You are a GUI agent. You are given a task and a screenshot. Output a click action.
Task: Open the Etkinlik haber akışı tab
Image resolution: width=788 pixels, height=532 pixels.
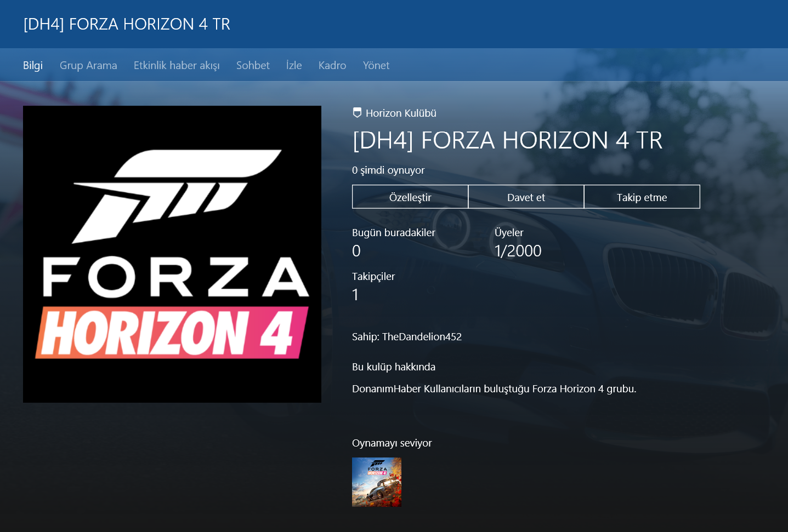click(177, 65)
